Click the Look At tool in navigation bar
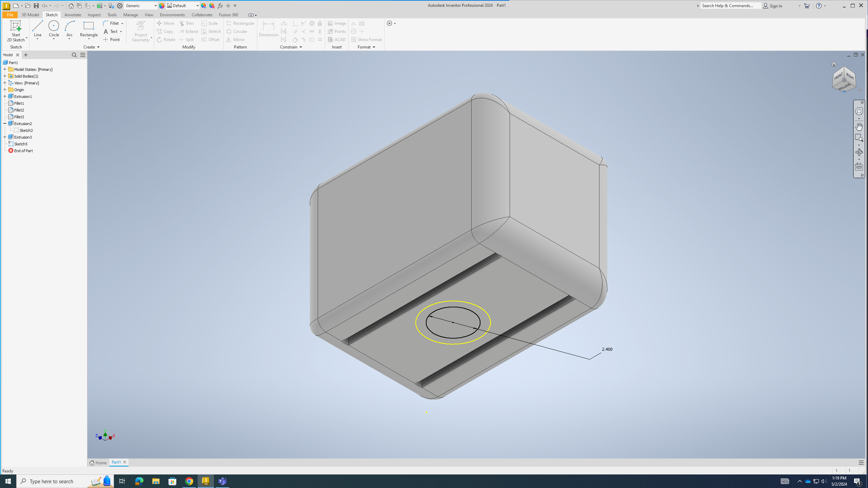 pyautogui.click(x=859, y=167)
